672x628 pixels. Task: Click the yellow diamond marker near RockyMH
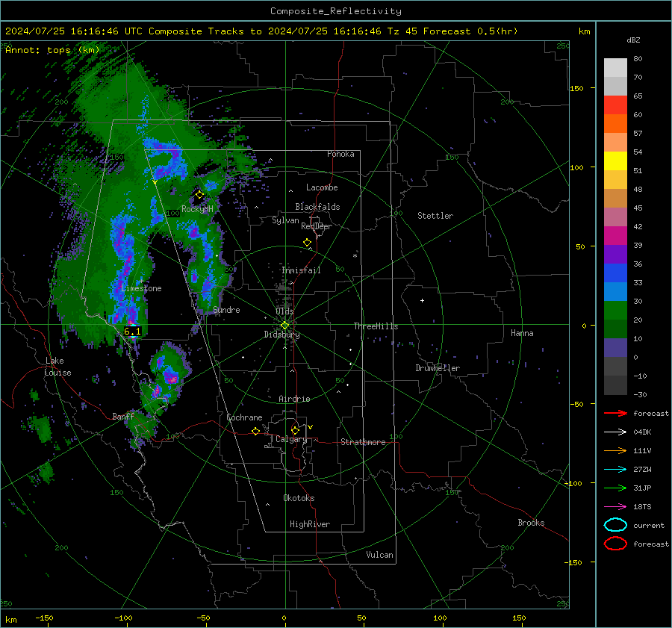click(199, 195)
